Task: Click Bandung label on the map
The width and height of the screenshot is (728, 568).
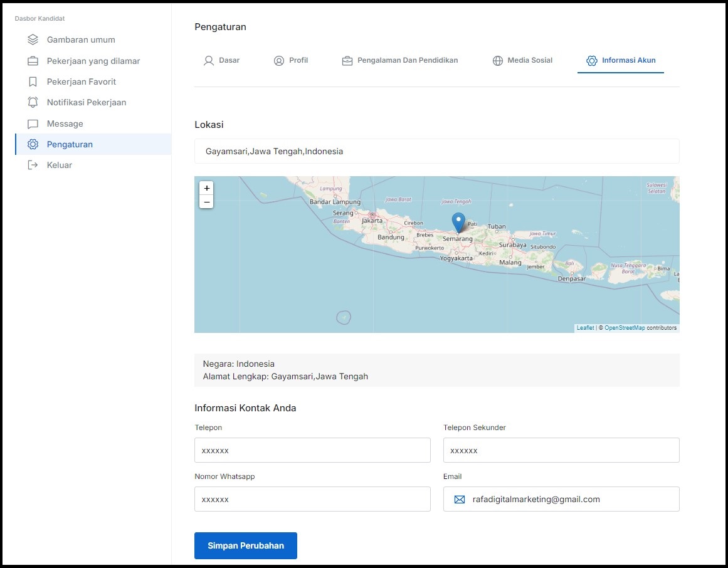Action: pos(391,237)
